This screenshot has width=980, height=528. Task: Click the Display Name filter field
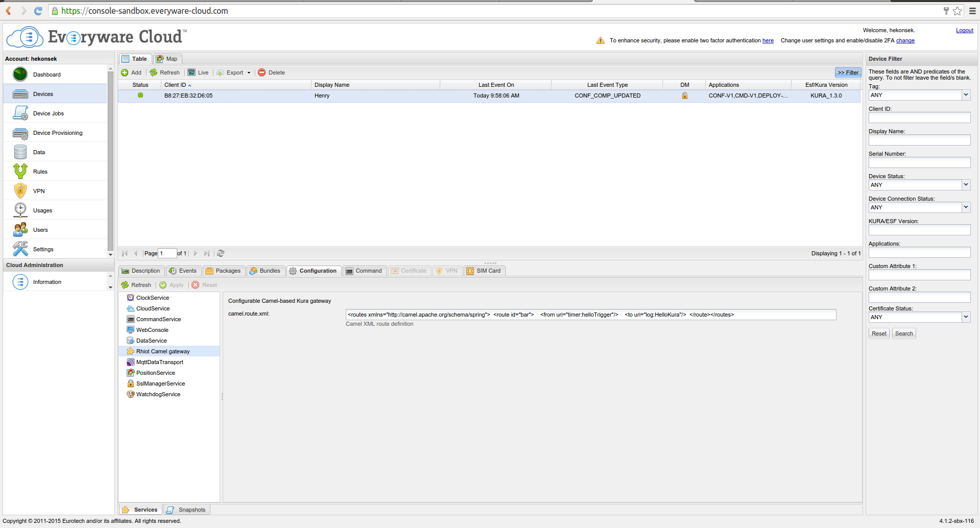click(919, 140)
